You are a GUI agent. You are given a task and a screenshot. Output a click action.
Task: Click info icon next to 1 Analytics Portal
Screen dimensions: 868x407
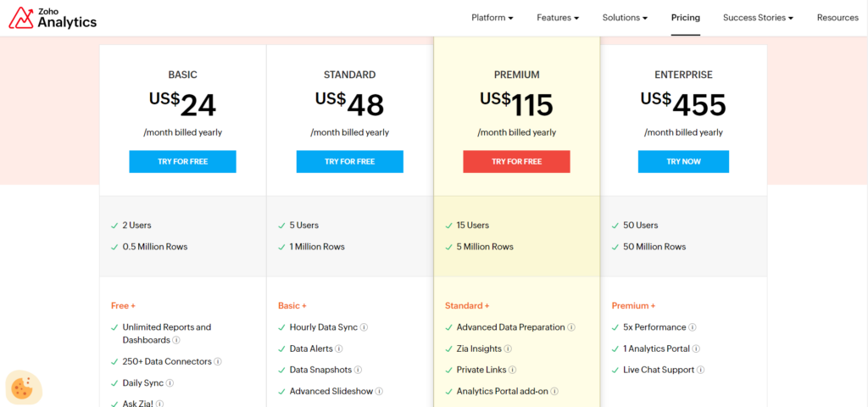pyautogui.click(x=697, y=348)
